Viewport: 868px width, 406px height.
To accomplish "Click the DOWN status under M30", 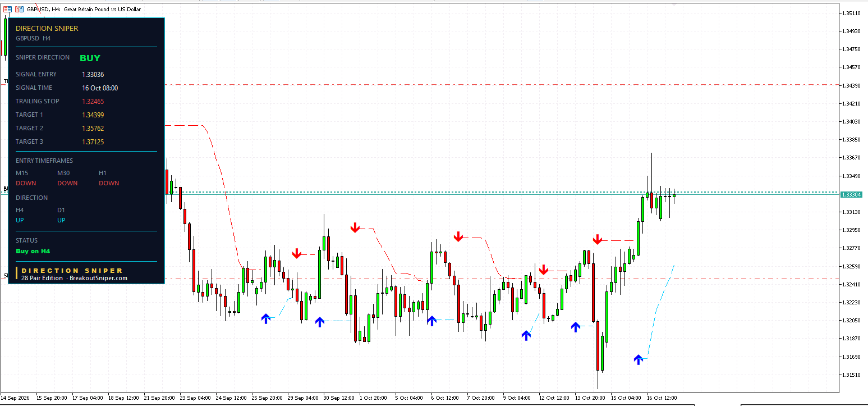I will [x=67, y=183].
